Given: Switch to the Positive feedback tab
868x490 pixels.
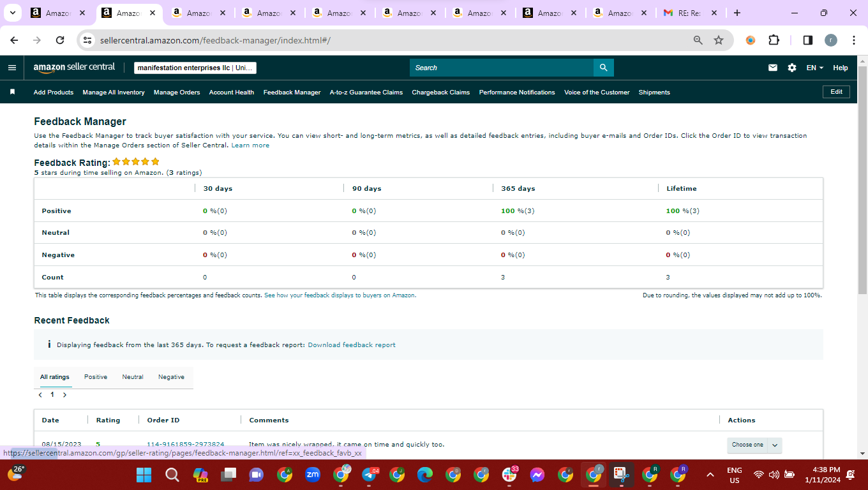Looking at the screenshot, I should tap(96, 377).
